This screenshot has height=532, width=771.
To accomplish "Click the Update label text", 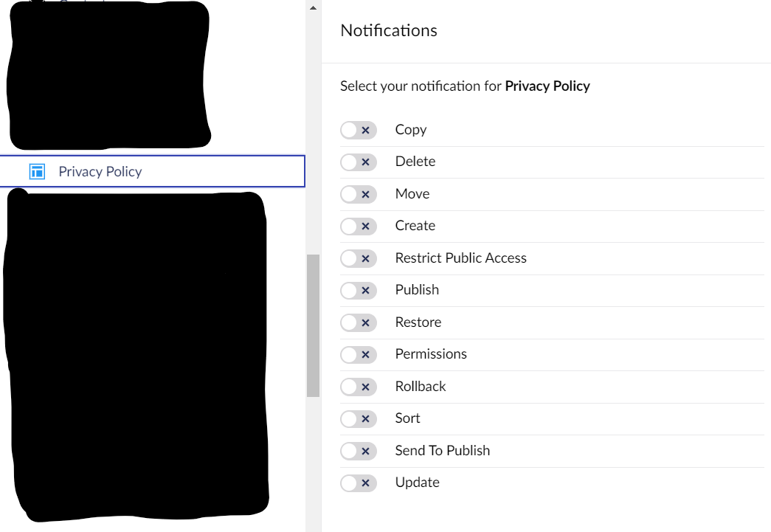I will pyautogui.click(x=417, y=483).
